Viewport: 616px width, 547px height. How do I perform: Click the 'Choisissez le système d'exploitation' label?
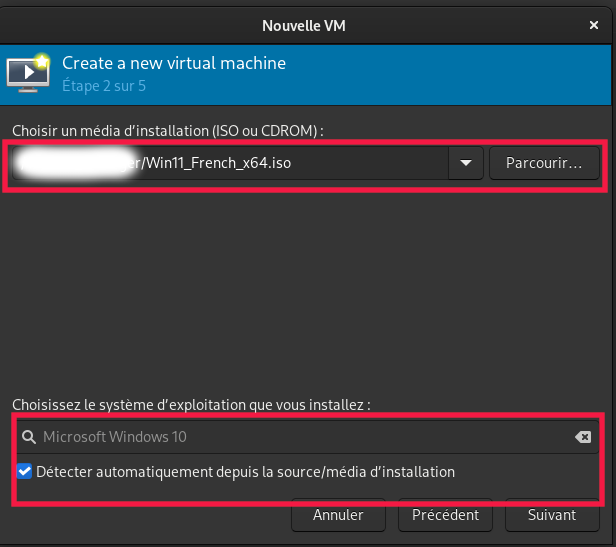(x=191, y=405)
